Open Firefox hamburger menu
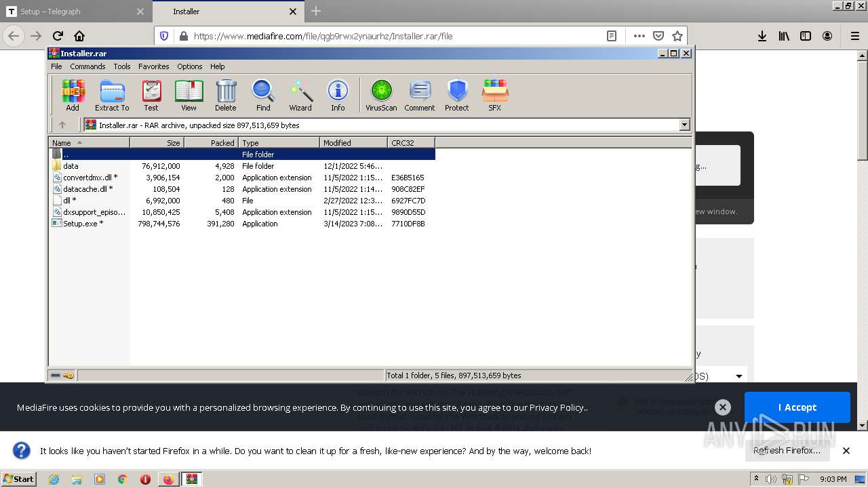The width and height of the screenshot is (868, 488). (x=854, y=36)
